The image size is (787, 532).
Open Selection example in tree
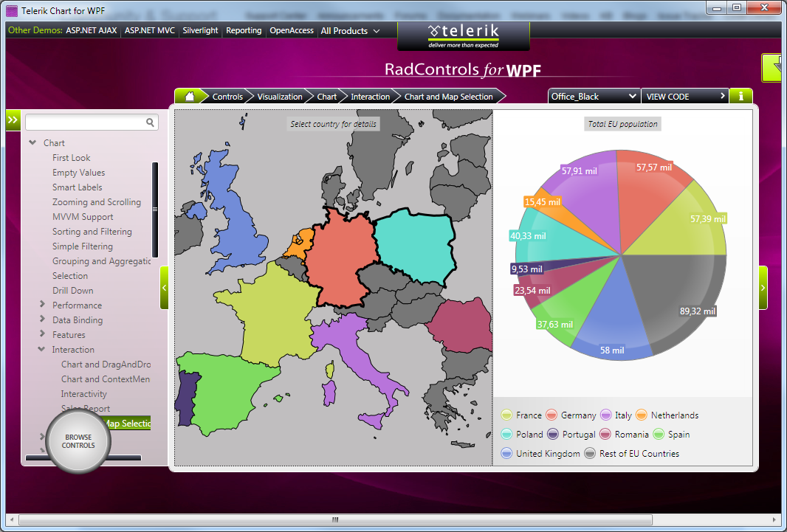[69, 276]
